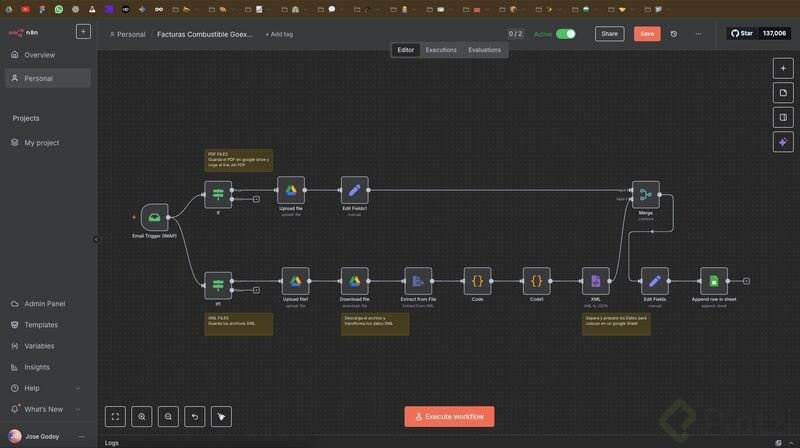The width and height of the screenshot is (800, 448).
Task: Select the Append row in sheet node
Action: click(714, 281)
